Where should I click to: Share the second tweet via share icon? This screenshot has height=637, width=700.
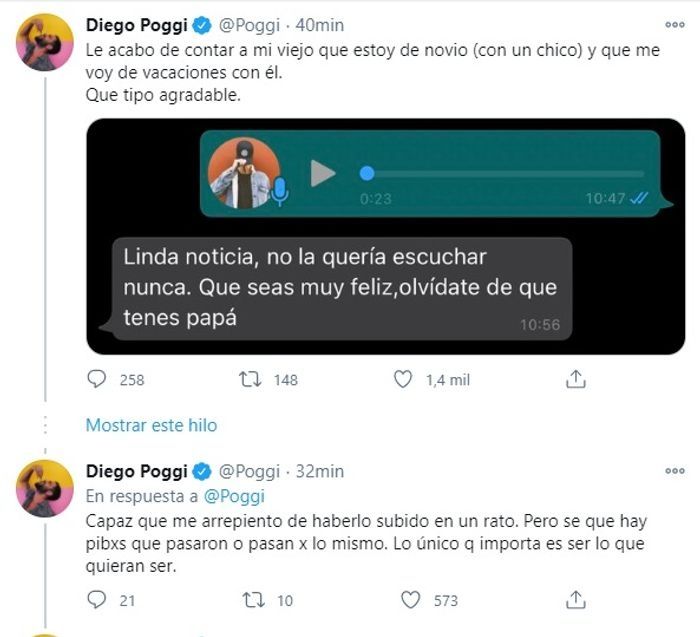pyautogui.click(x=575, y=600)
